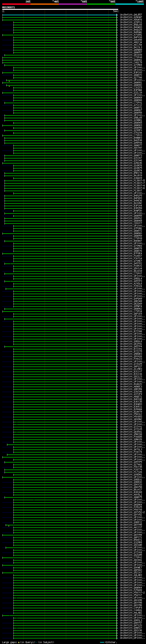Viewport: 146px width, 644px height.
Task: Click the UniRef100_C3XZC5 label
Action: coord(131,87)
